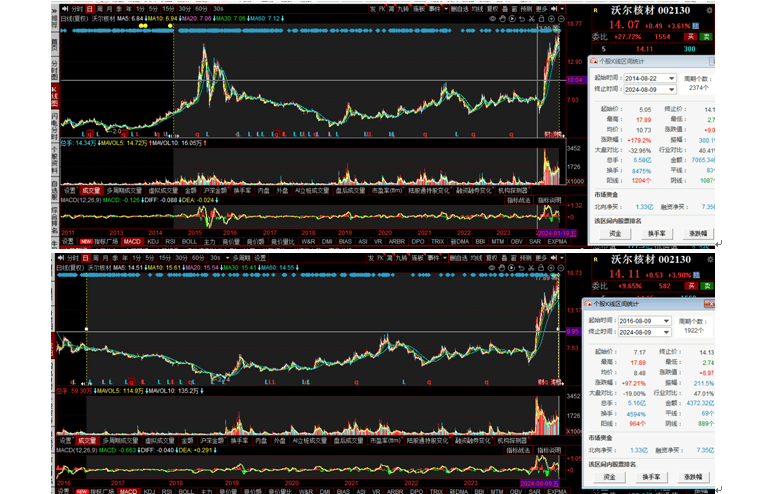Expand dropdown arrow after 事件 in bottom toolbar
767x494 pixels.
[444, 258]
